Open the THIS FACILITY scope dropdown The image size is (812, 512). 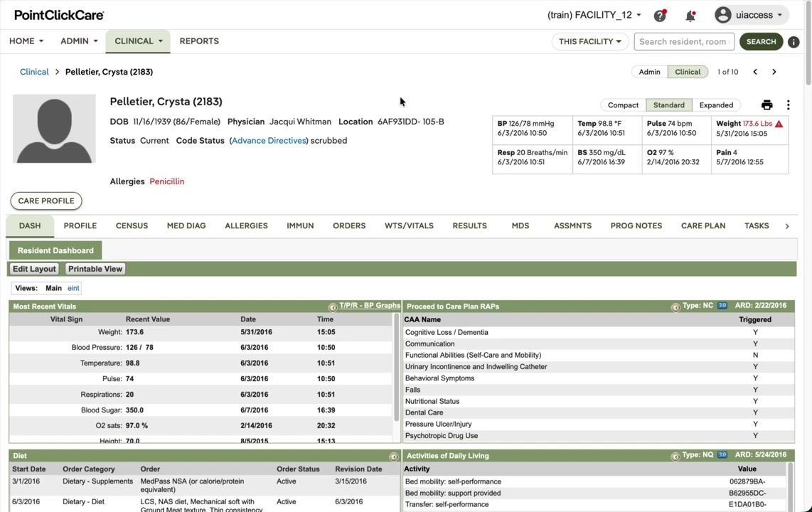tap(590, 41)
